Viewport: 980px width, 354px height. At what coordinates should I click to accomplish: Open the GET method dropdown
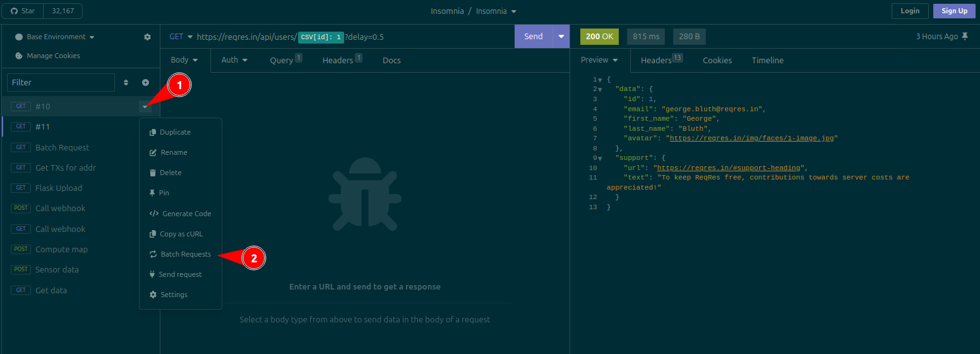point(181,37)
